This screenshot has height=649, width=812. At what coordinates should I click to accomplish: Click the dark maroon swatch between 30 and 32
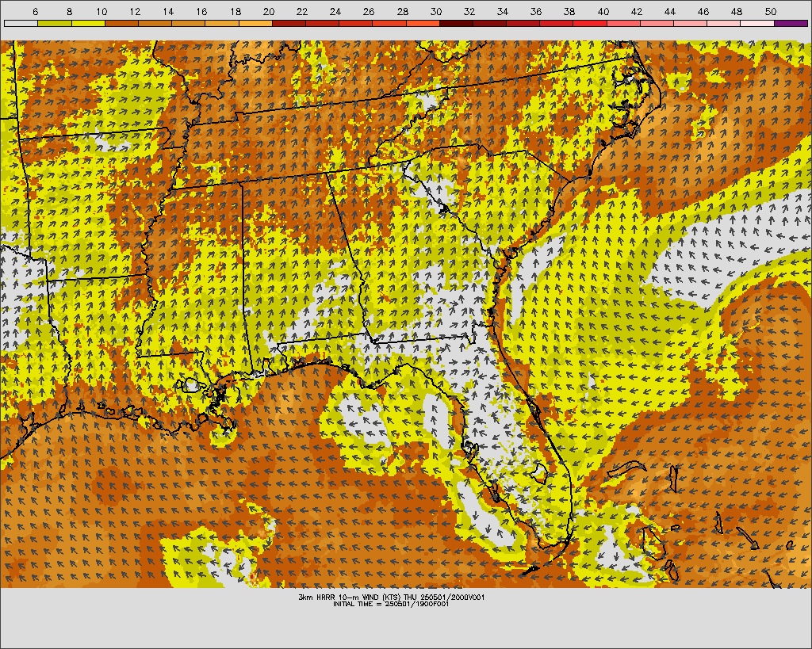[456, 23]
